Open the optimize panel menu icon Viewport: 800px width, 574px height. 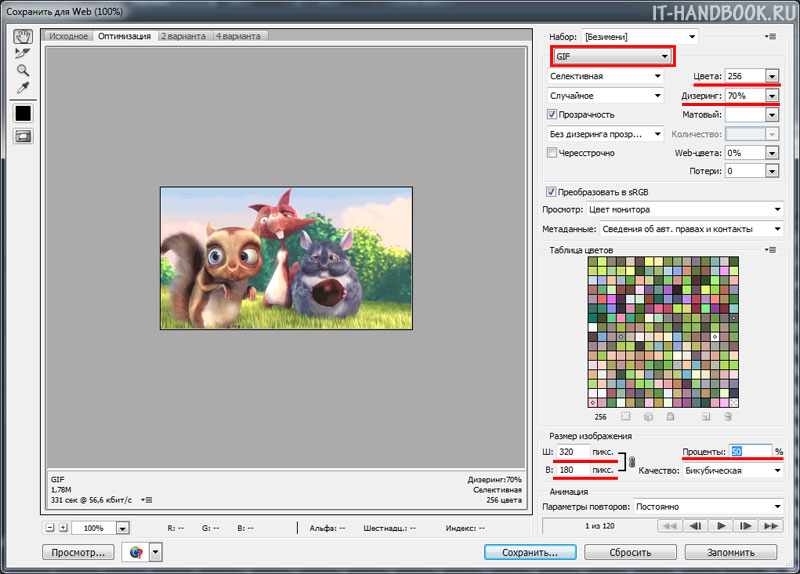point(770,37)
